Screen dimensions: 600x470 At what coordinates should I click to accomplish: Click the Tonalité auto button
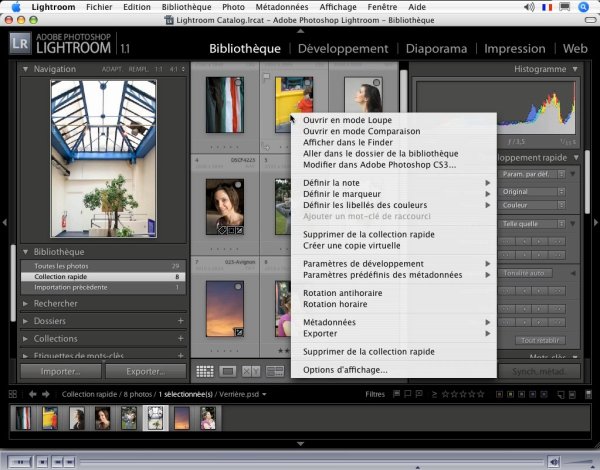click(525, 273)
